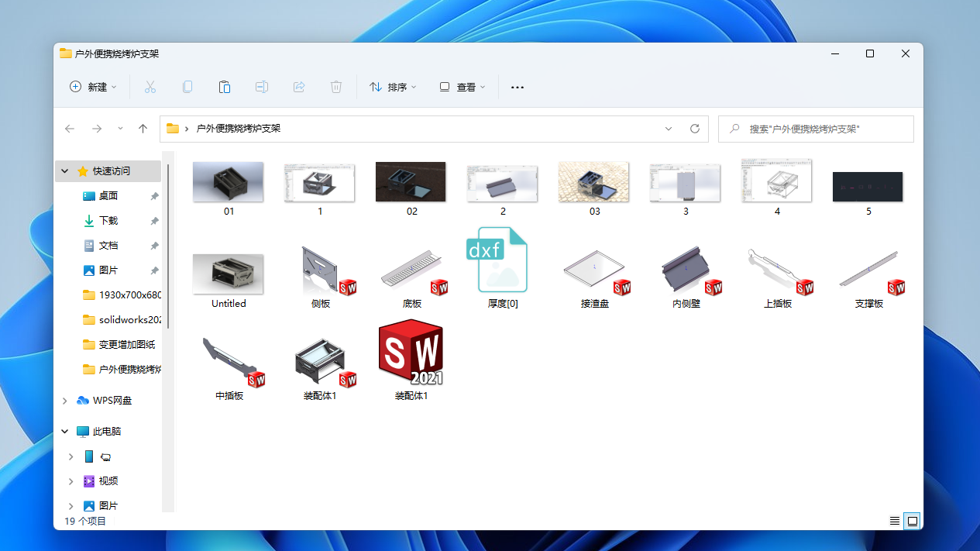The width and height of the screenshot is (980, 551).
Task: Select 快速访问 in navigation pane
Action: point(108,171)
